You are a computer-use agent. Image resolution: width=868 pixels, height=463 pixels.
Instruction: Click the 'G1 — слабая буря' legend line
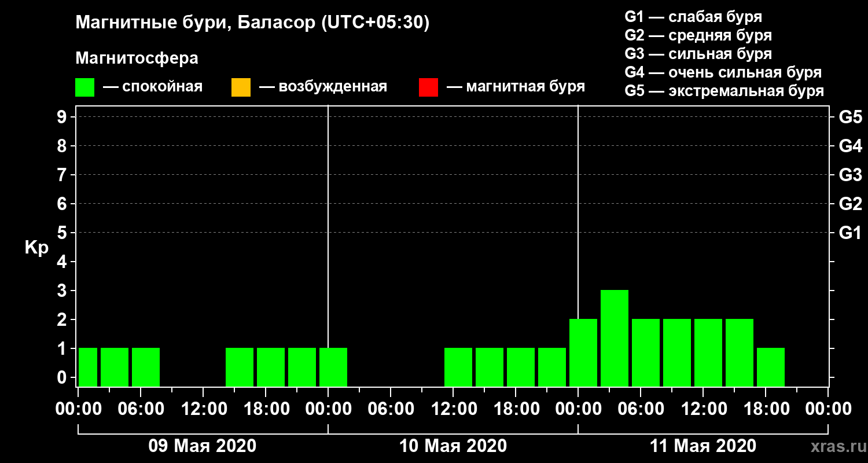693,17
